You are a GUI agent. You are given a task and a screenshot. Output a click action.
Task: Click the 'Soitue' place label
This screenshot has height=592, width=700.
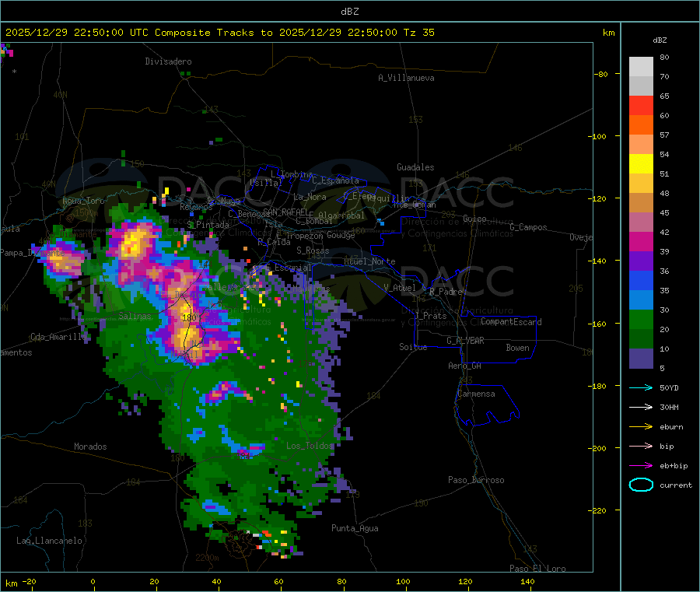point(414,347)
